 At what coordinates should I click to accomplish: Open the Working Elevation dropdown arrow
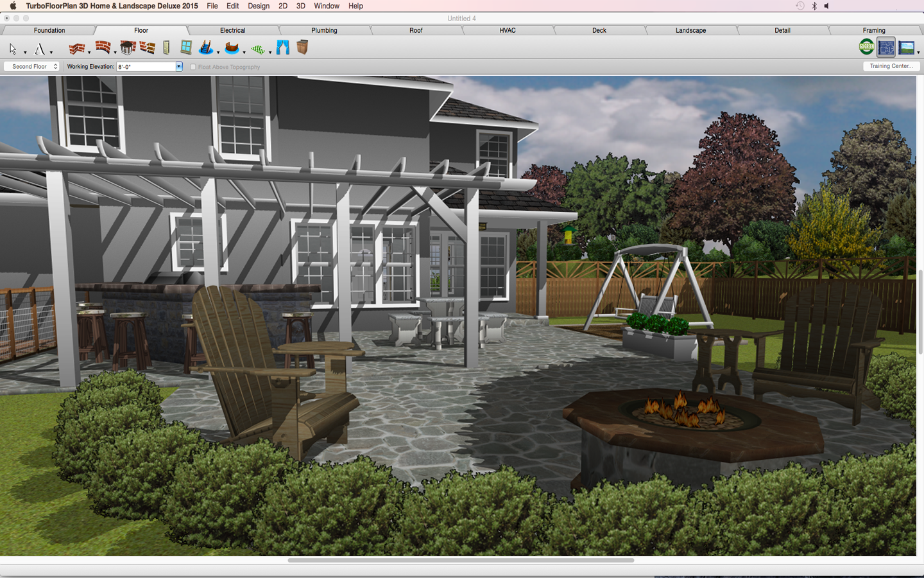[x=179, y=67]
